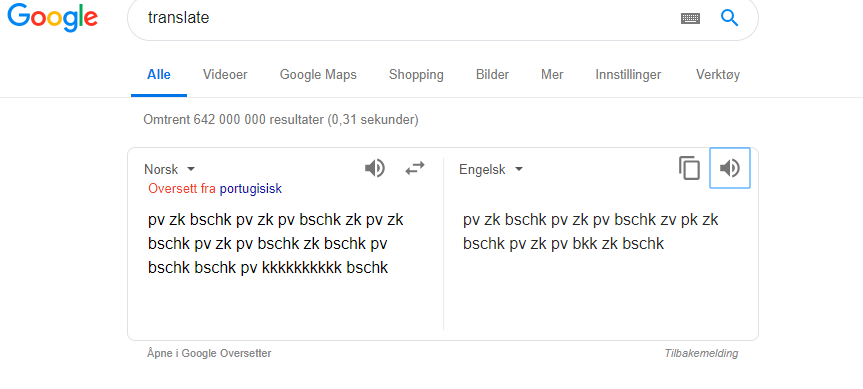Open the Verktøy search tools
Image resolution: width=863 pixels, height=389 pixels.
tap(718, 74)
